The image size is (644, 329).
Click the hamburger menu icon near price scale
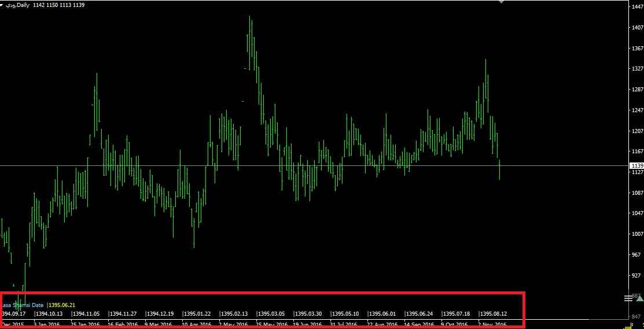point(628,298)
